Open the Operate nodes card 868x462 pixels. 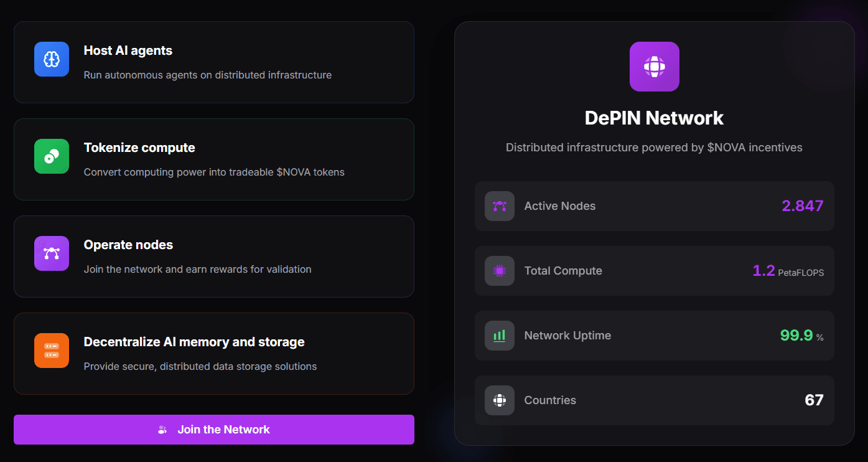[214, 257]
